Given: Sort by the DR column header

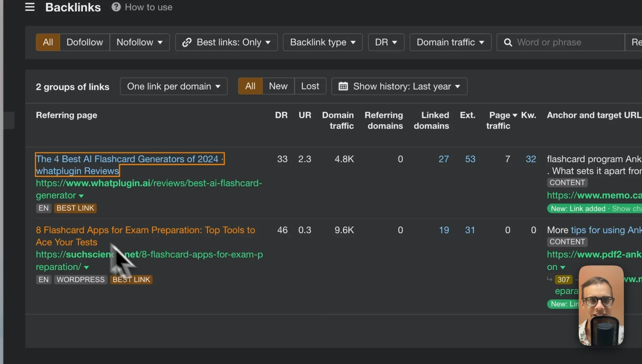Looking at the screenshot, I should (281, 115).
